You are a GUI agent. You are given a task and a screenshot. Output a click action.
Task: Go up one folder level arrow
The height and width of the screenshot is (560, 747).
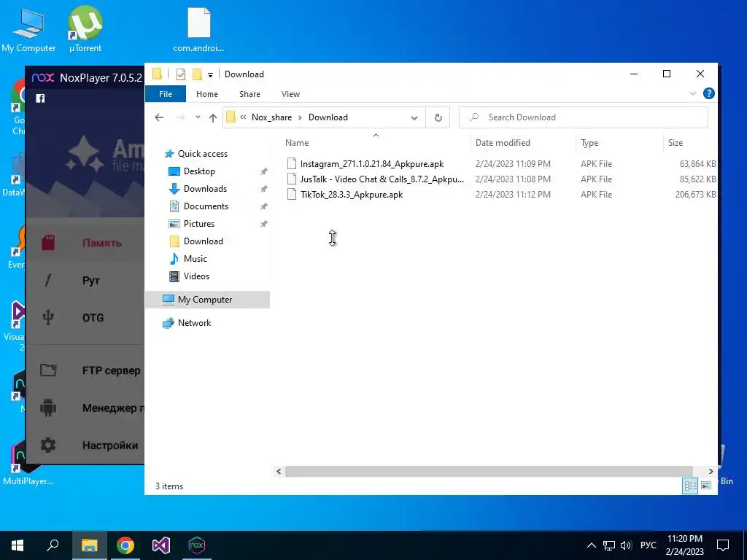212,117
